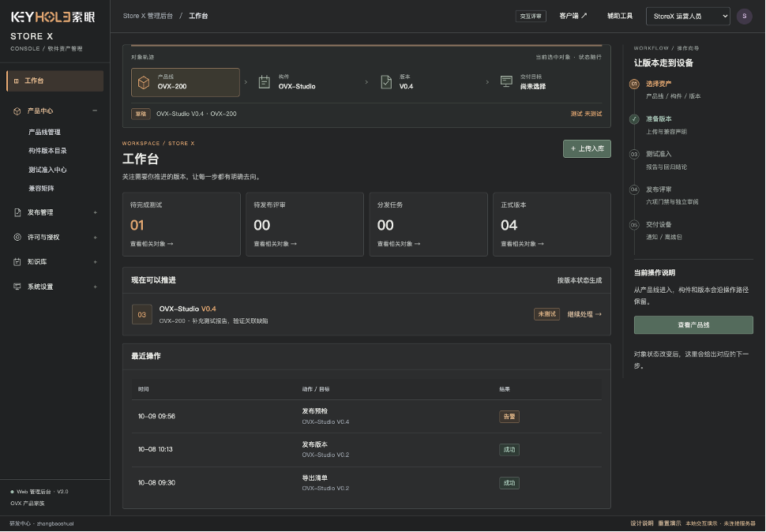Click the 成功 tag for 导出清单

[x=509, y=483]
